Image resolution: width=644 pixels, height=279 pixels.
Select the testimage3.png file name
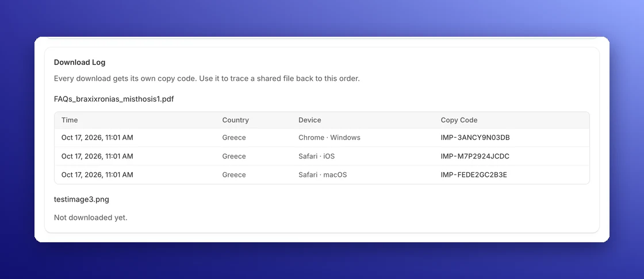[81, 199]
